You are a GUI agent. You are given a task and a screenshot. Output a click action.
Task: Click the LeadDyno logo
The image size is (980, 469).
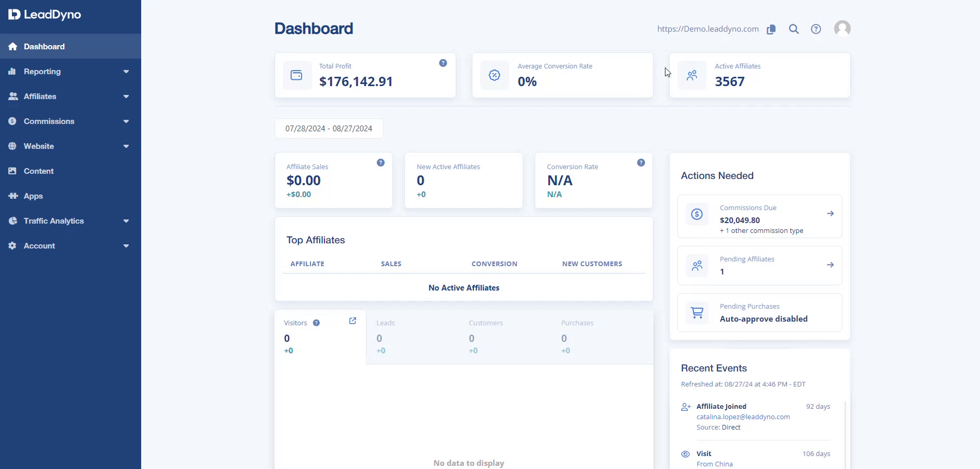pyautogui.click(x=45, y=15)
